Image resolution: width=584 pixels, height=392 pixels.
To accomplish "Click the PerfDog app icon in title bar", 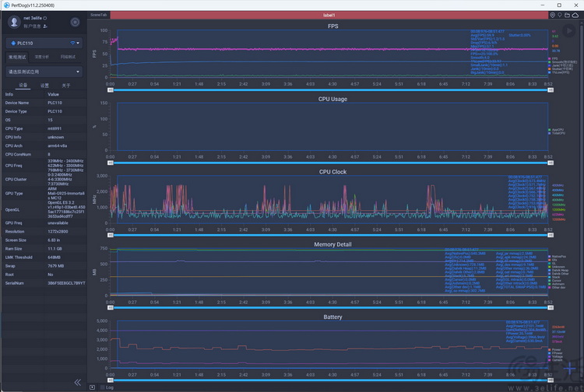I will click(x=6, y=5).
